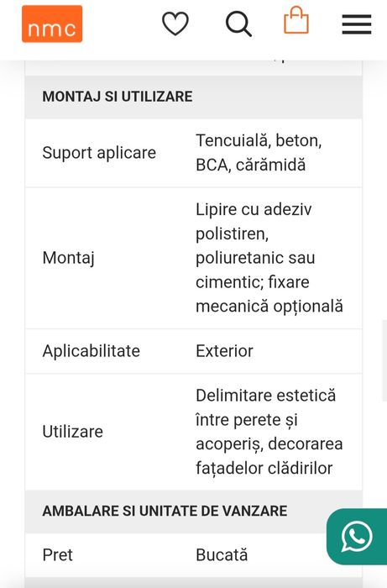This screenshot has height=588, width=387.
Task: Start a WhatsApp chat
Action: [357, 537]
